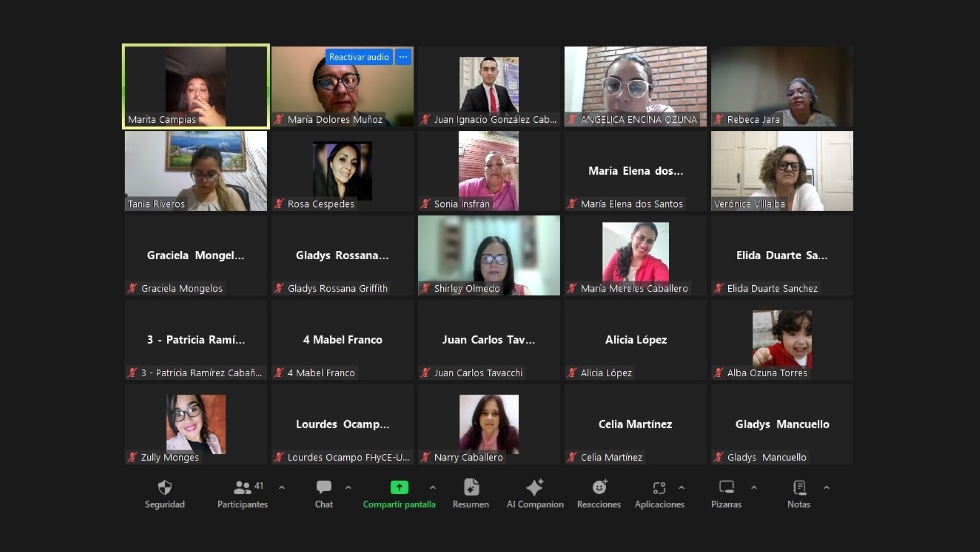Launch AI Companion sparkle icon
The width and height of the screenshot is (980, 552).
coord(535,488)
